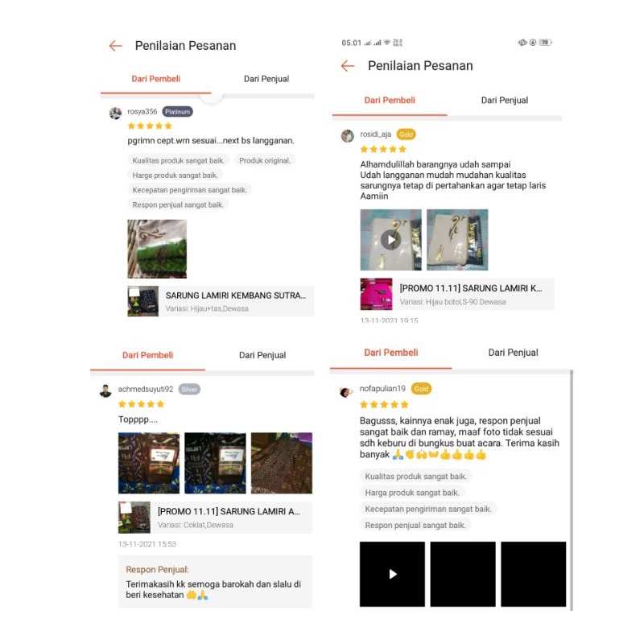Viewport: 644px width, 644px height.
Task: Open achmedsuyuti92's profile avatar
Action: pyautogui.click(x=105, y=390)
